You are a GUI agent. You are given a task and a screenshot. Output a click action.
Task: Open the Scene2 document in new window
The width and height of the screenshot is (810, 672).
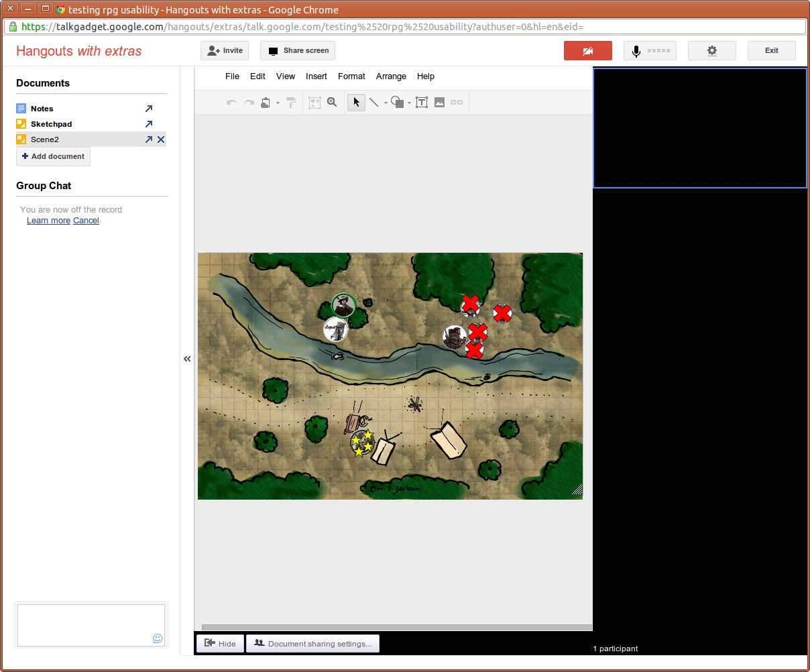pos(148,139)
